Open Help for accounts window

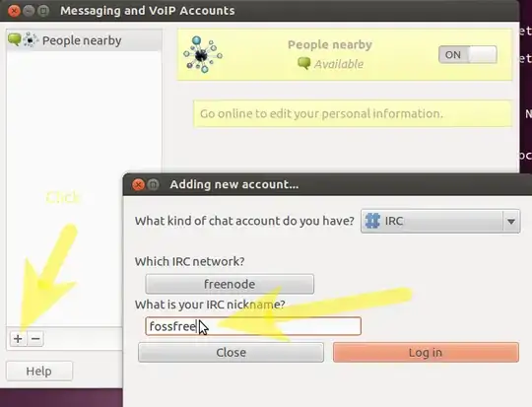click(39, 371)
